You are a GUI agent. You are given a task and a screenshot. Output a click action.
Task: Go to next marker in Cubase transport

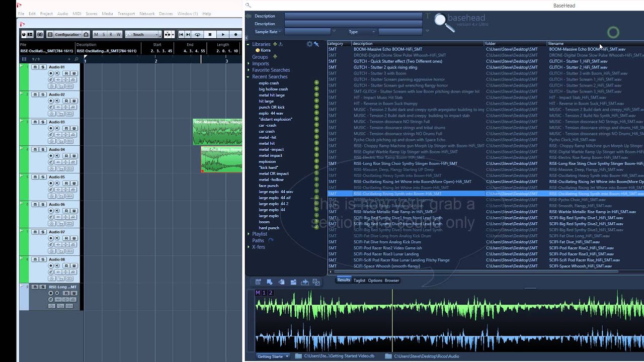point(188,35)
